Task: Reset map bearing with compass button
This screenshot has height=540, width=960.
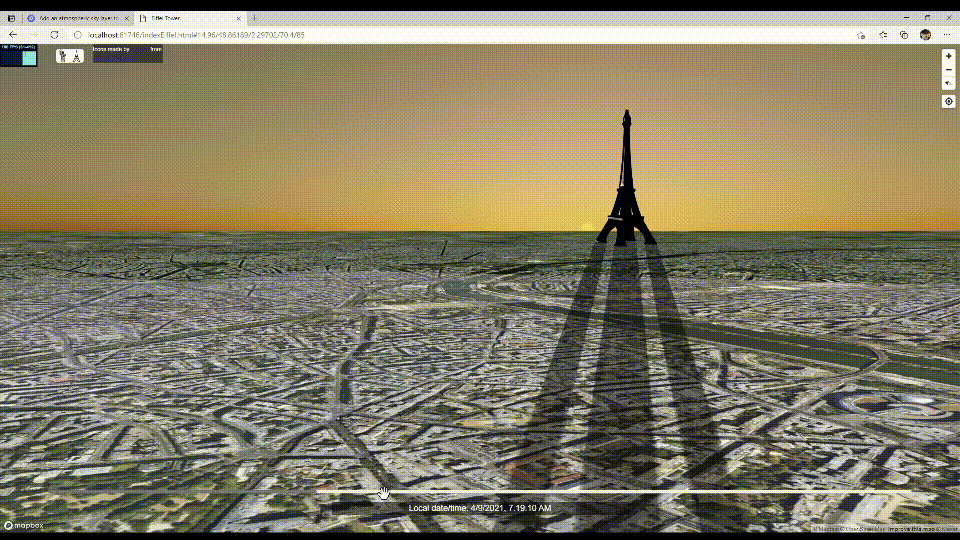Action: tap(948, 83)
